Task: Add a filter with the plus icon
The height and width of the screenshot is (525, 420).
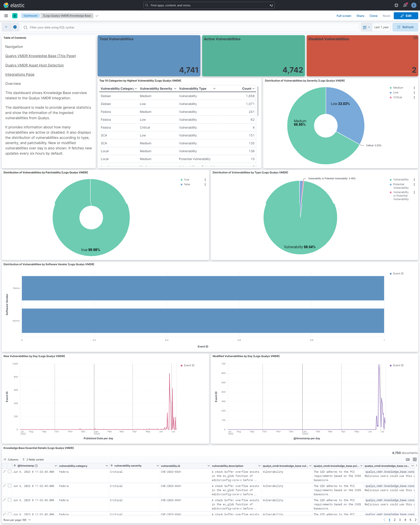Action: pyautogui.click(x=15, y=27)
